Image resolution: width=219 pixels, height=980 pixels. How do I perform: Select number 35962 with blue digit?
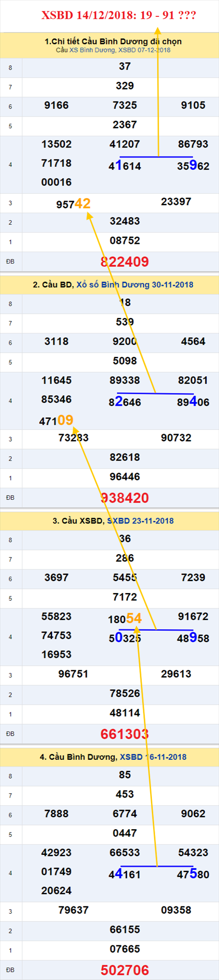(193, 166)
